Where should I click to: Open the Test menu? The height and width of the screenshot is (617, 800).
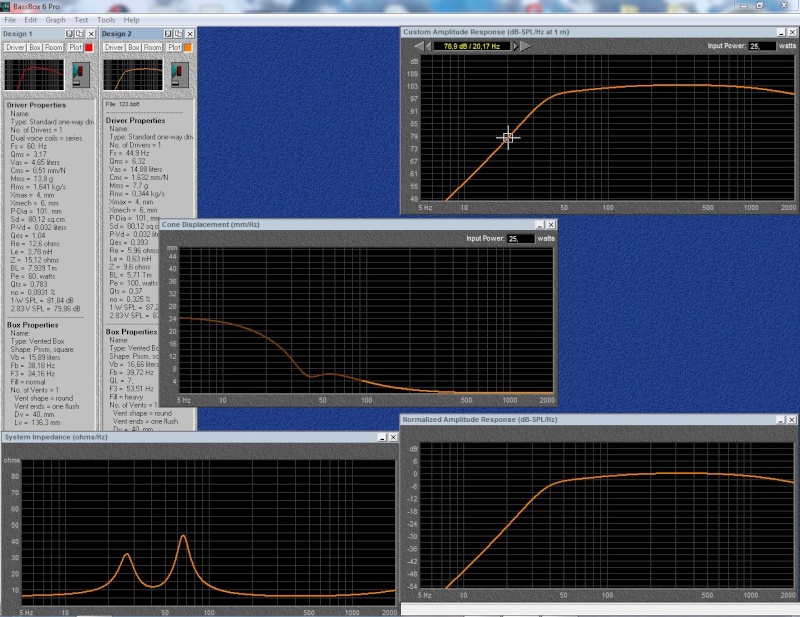pyautogui.click(x=81, y=20)
